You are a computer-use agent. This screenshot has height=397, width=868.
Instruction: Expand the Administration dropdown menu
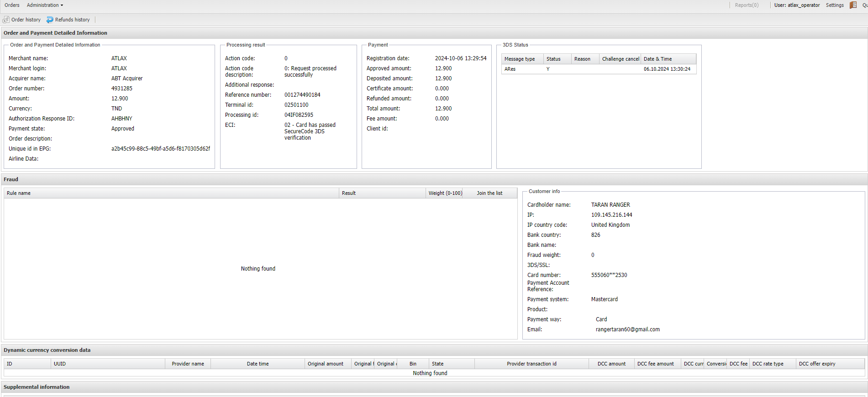click(x=45, y=5)
